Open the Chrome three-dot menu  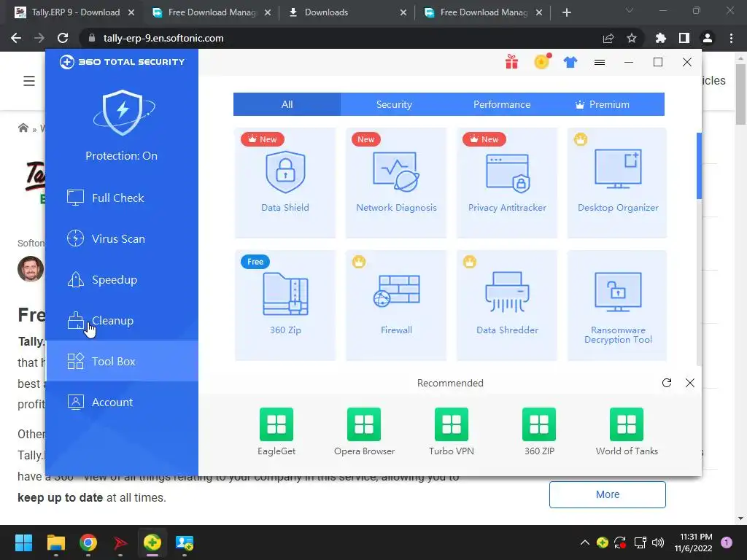coord(731,38)
